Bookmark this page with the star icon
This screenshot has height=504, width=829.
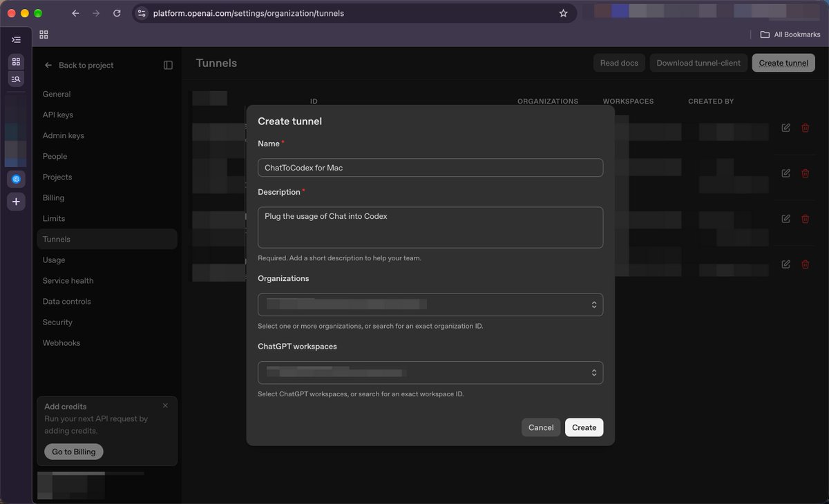pyautogui.click(x=563, y=13)
